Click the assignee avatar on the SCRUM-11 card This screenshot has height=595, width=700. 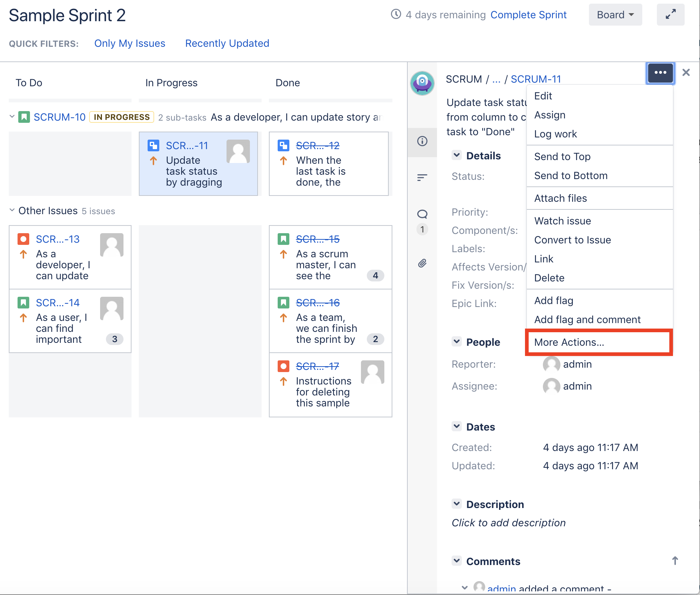[238, 151]
